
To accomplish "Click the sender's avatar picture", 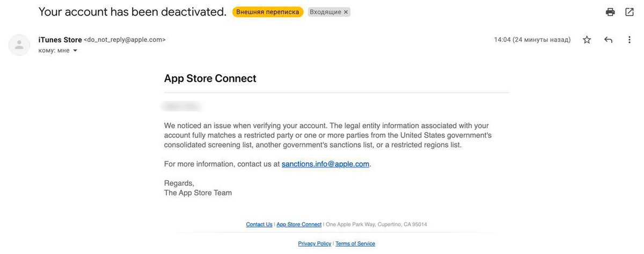I will pyautogui.click(x=19, y=45).
